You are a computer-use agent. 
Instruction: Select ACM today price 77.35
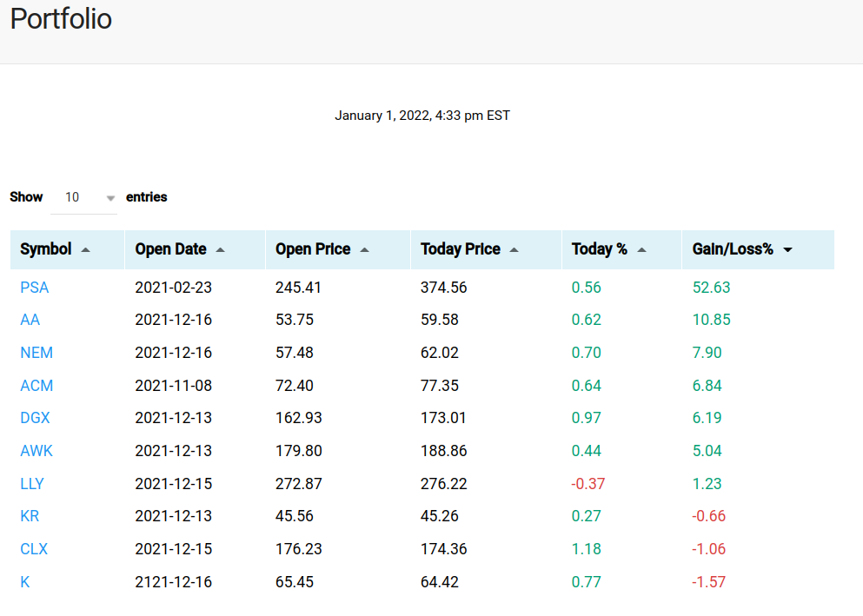pos(440,386)
